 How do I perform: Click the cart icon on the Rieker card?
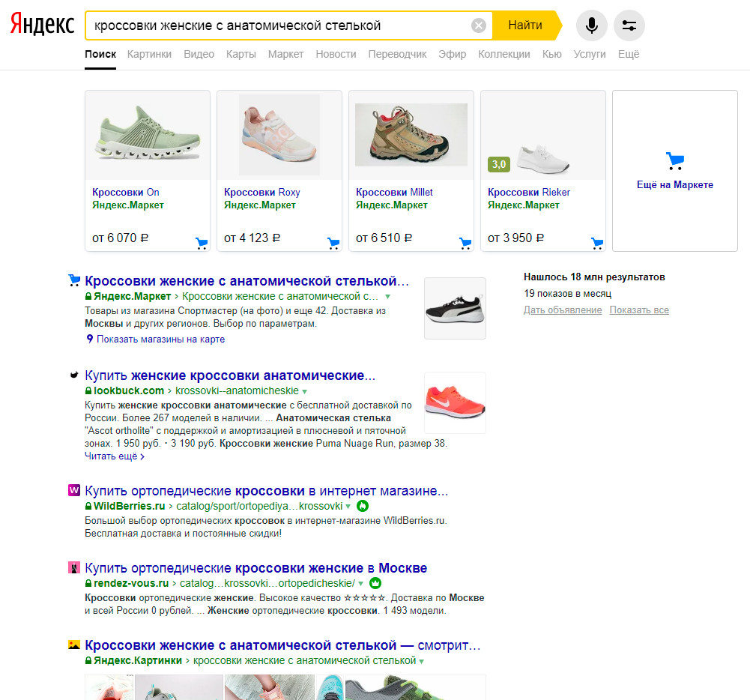coord(597,244)
